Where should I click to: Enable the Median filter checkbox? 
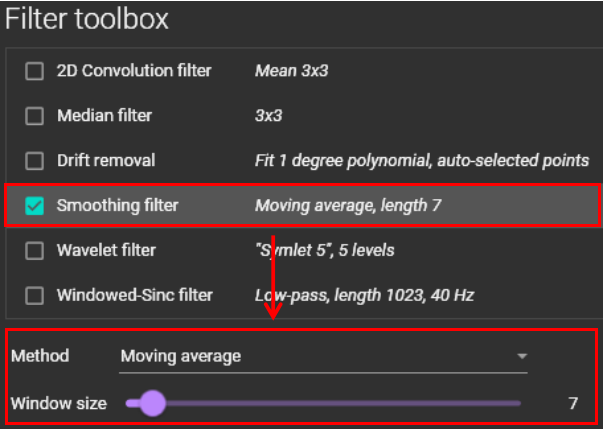[35, 116]
